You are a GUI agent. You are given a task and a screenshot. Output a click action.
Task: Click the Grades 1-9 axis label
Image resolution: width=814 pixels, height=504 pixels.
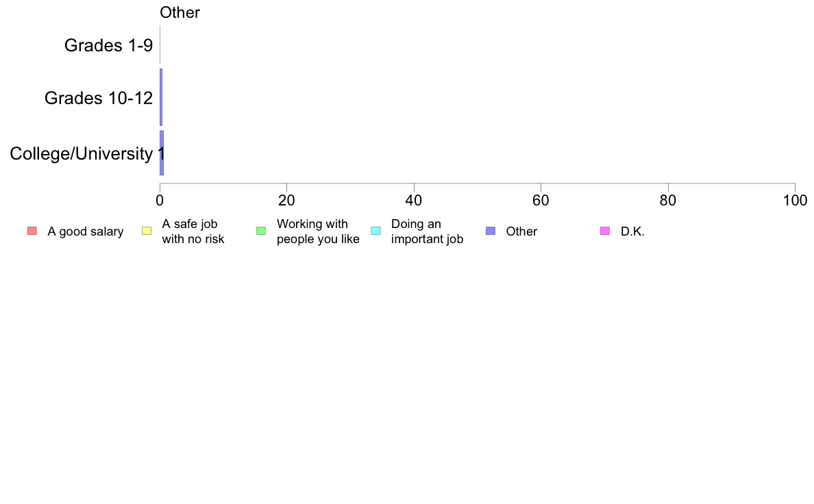(108, 46)
